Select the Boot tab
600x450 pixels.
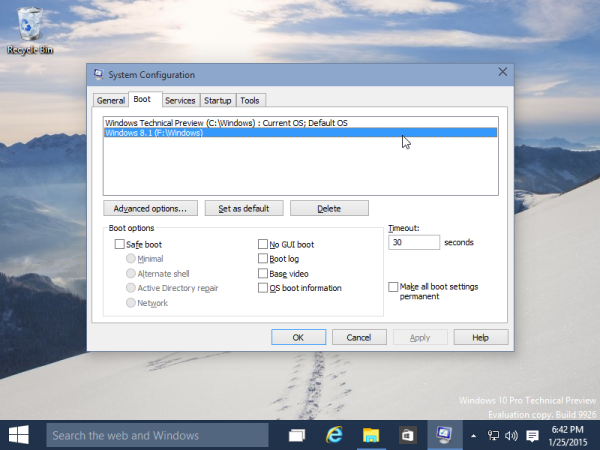point(145,99)
